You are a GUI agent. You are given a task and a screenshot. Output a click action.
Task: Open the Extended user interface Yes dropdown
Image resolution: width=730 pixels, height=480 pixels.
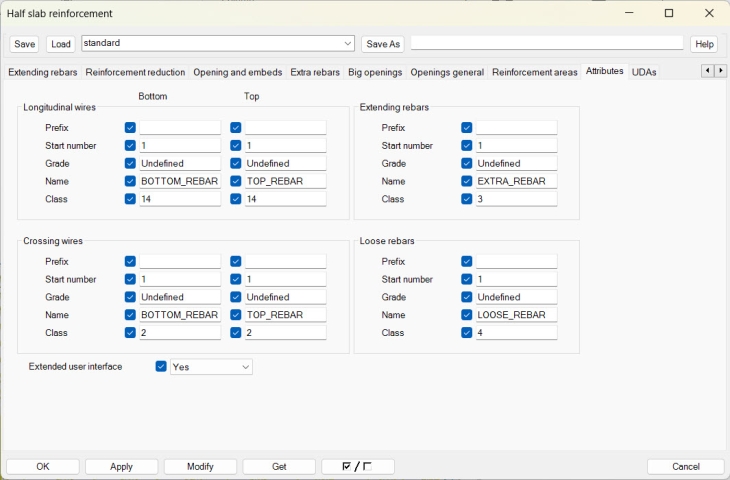(211, 367)
